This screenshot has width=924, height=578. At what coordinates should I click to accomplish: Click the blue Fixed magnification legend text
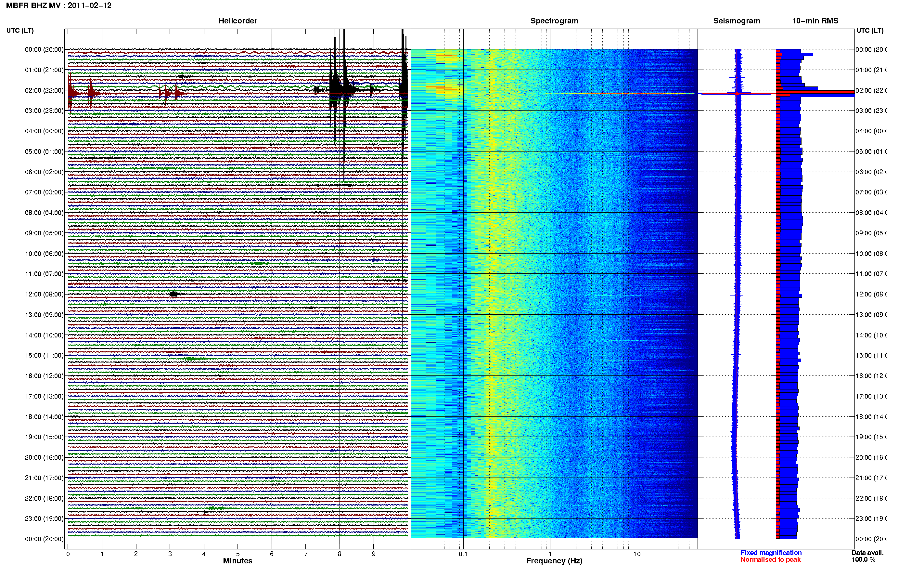[771, 553]
